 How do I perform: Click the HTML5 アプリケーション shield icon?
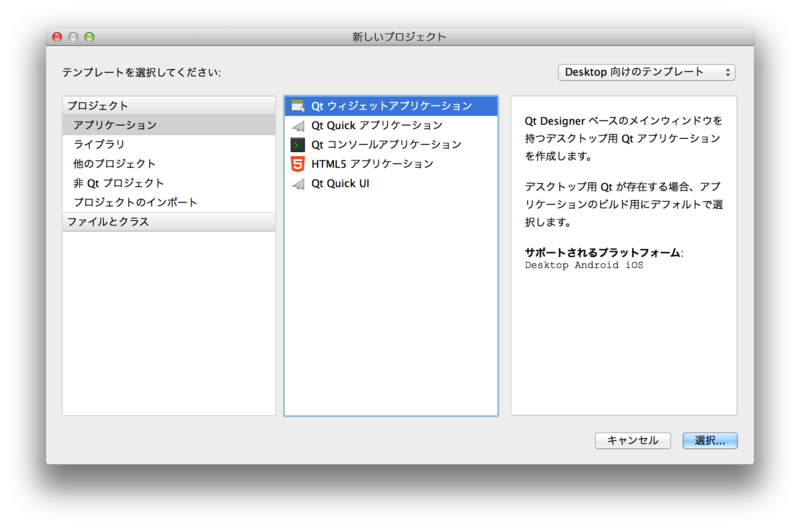pyautogui.click(x=297, y=164)
